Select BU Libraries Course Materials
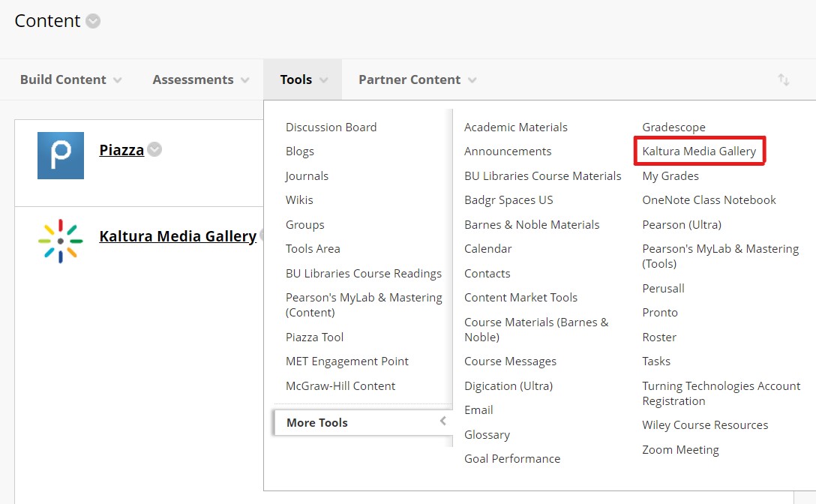 point(543,176)
